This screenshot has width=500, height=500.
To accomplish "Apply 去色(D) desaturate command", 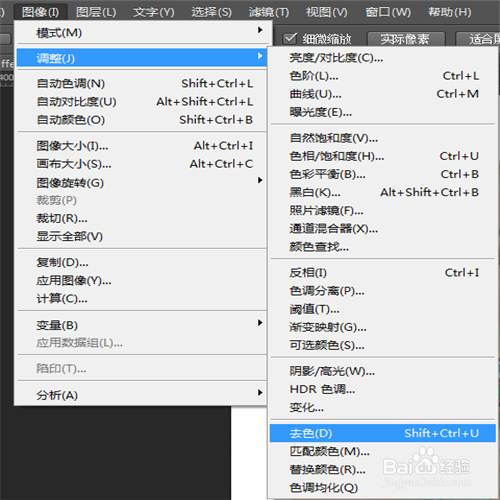I will pos(383,433).
